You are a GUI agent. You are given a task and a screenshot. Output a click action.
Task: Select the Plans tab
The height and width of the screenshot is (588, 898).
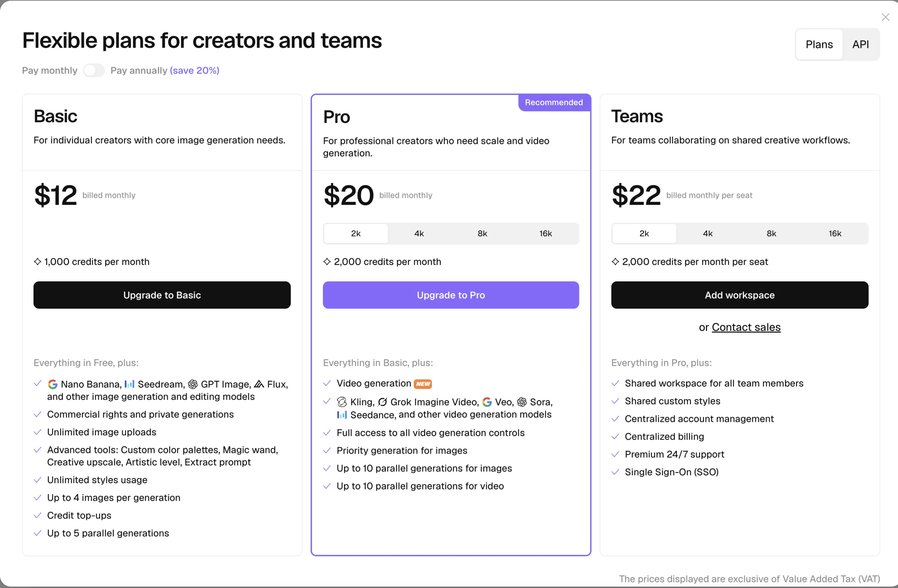[x=819, y=44]
